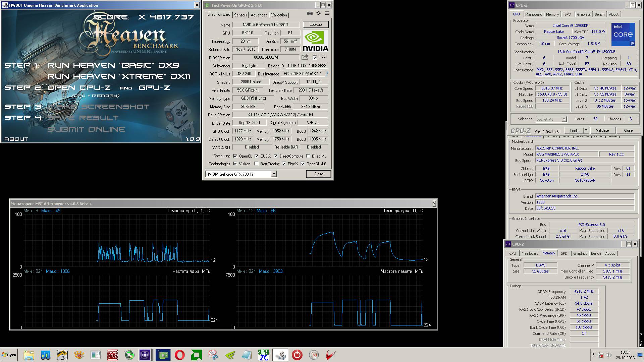
Task: Open Mainboard tab in lower CPU-Z window
Action: [x=530, y=253]
